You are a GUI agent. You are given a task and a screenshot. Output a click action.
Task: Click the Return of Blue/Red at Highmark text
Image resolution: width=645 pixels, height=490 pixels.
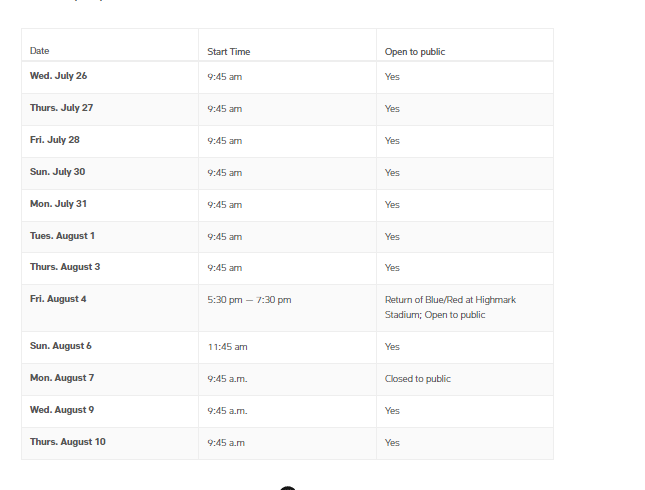(x=450, y=300)
